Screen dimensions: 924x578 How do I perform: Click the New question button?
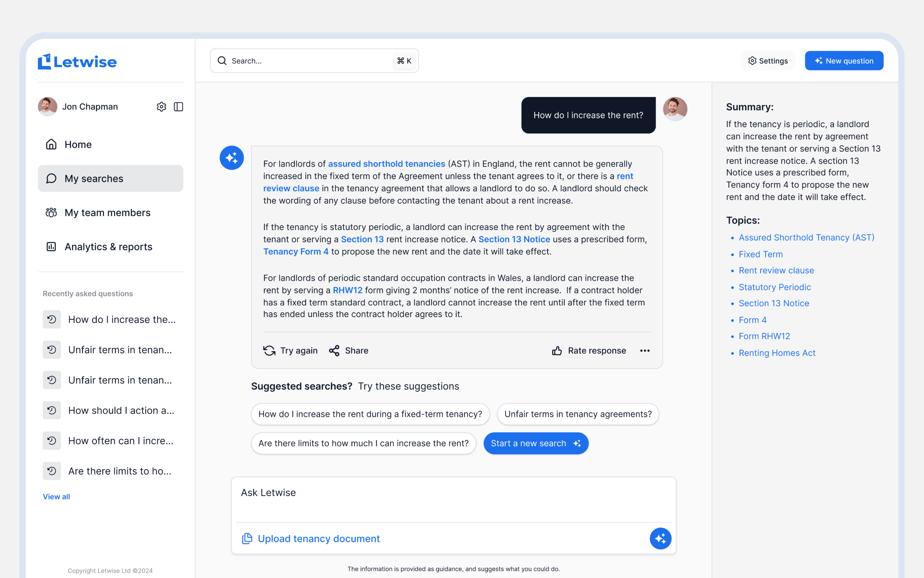[844, 61]
